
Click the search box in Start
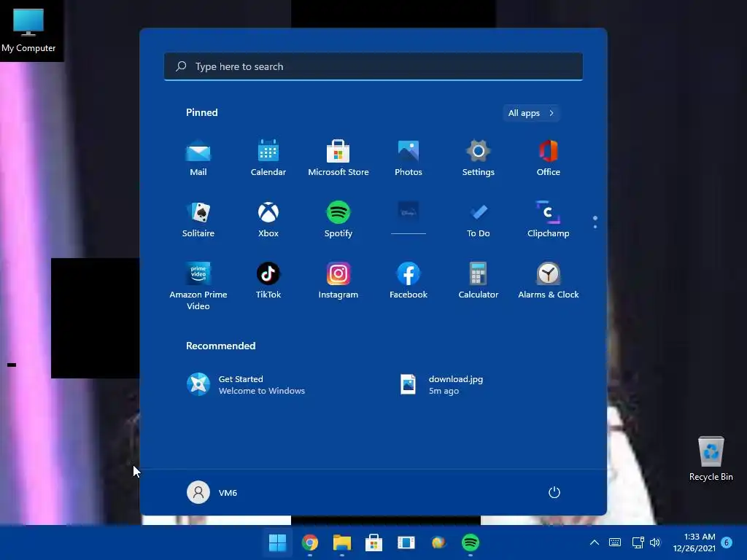(373, 66)
